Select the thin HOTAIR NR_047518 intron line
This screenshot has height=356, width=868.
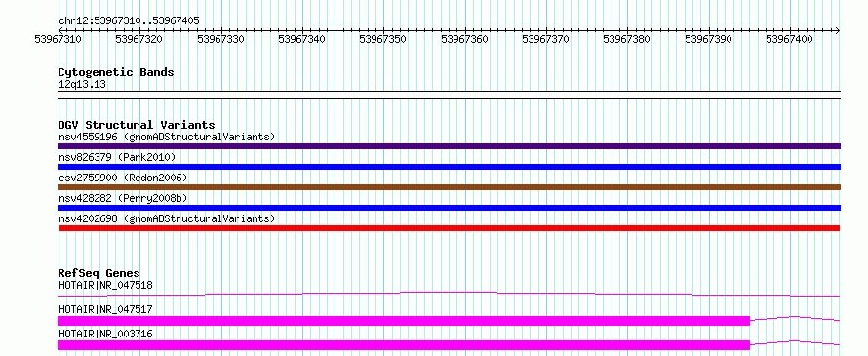click(x=449, y=294)
